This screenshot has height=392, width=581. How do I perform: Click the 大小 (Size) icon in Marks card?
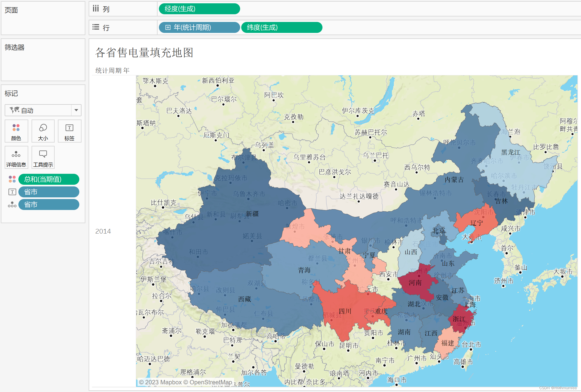[x=43, y=131]
